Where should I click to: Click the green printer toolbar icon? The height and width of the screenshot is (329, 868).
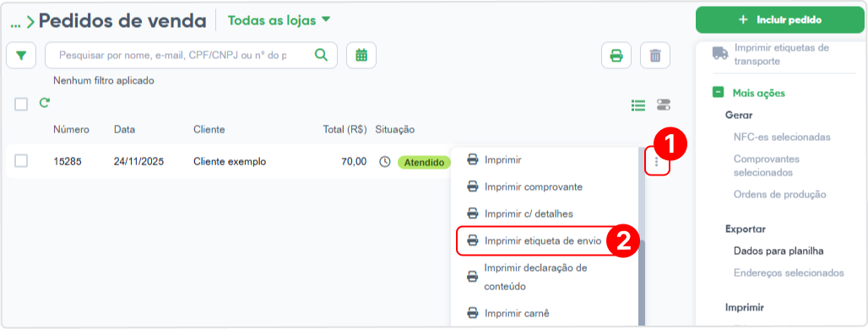pos(616,56)
